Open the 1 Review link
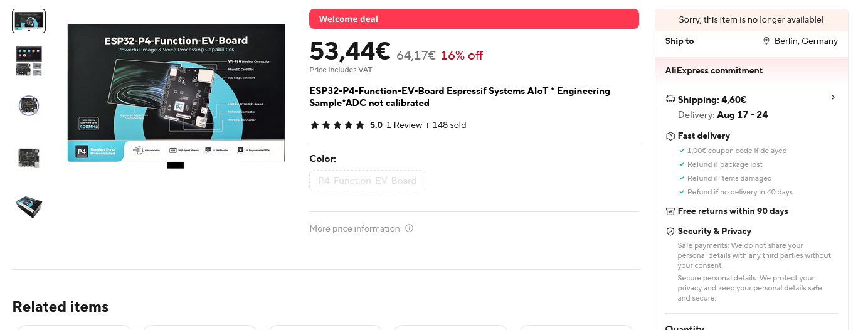 [404, 125]
